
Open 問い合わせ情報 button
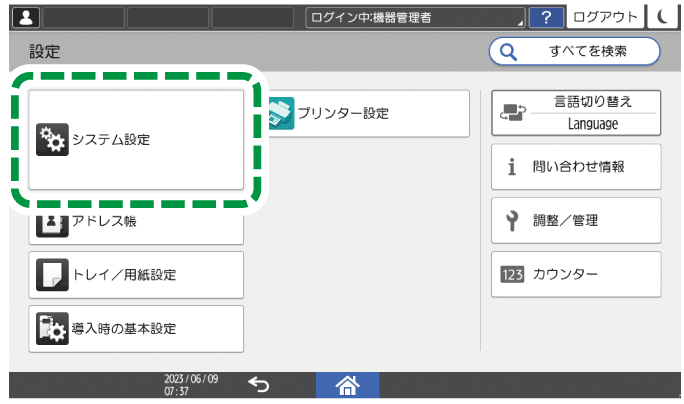(x=576, y=167)
